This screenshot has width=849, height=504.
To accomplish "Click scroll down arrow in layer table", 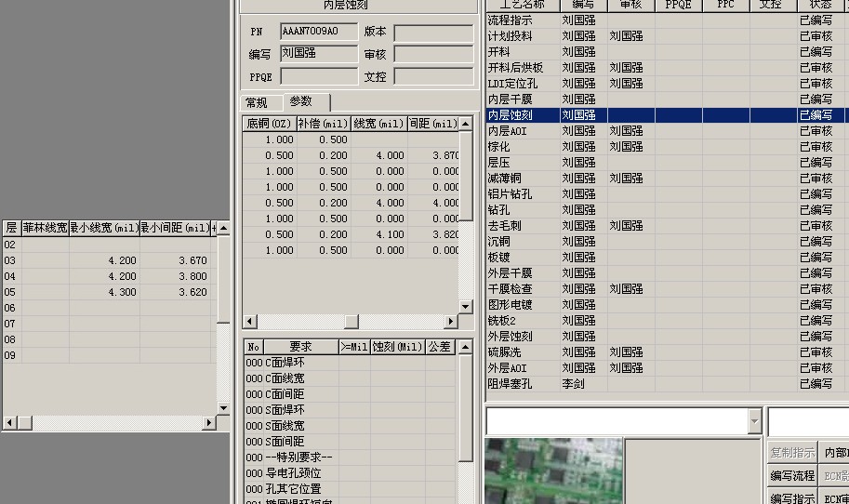I will coord(223,407).
